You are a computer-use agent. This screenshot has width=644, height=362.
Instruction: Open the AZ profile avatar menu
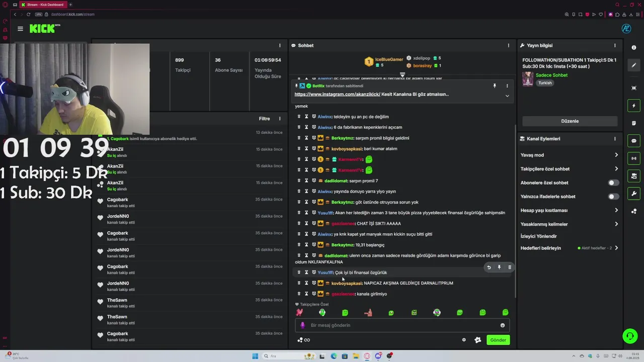click(x=626, y=29)
